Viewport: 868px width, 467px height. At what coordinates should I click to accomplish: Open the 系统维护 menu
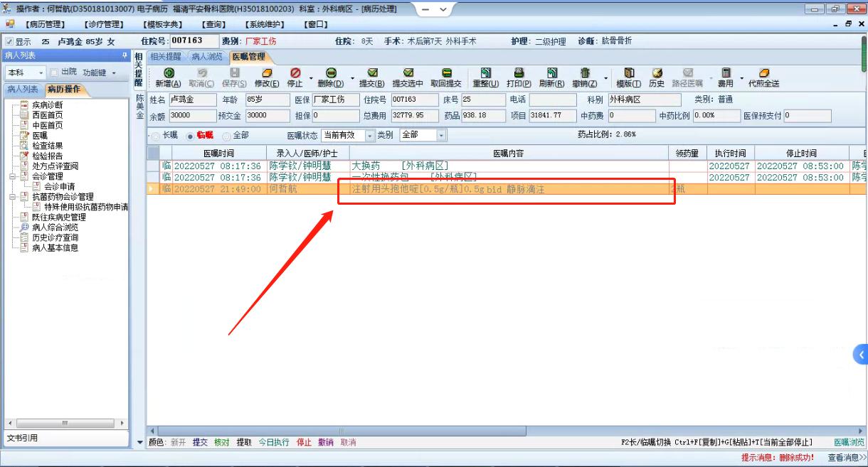click(x=264, y=24)
